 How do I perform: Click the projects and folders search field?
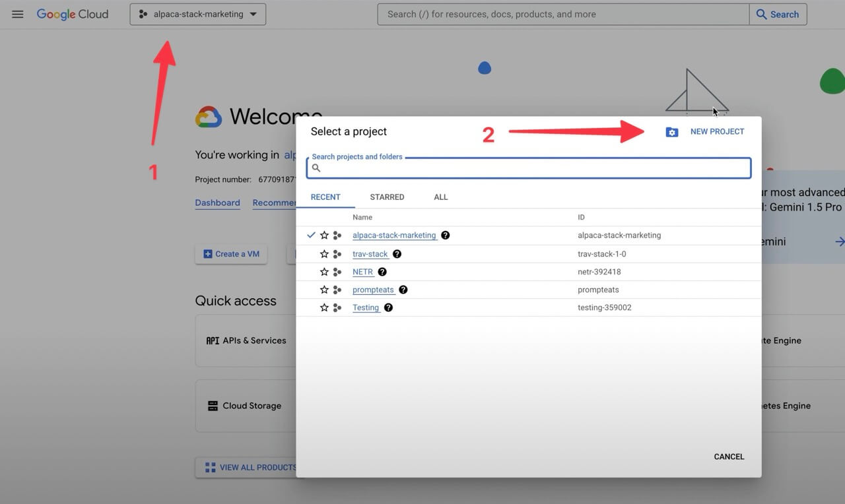[x=528, y=168]
